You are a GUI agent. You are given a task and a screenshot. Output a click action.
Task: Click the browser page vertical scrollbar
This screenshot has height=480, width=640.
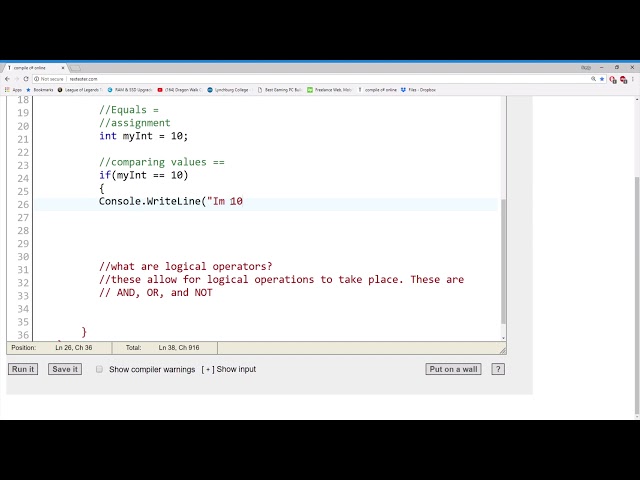click(x=637, y=296)
